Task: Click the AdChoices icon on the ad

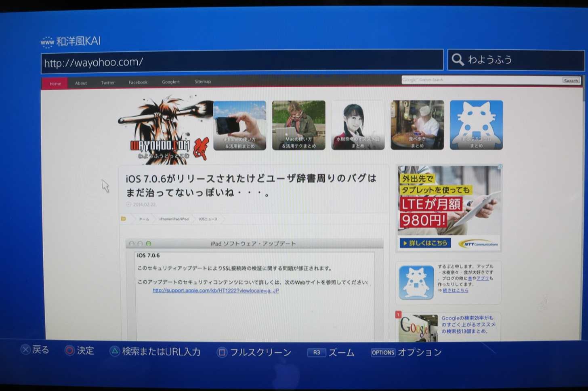Action: [500, 167]
